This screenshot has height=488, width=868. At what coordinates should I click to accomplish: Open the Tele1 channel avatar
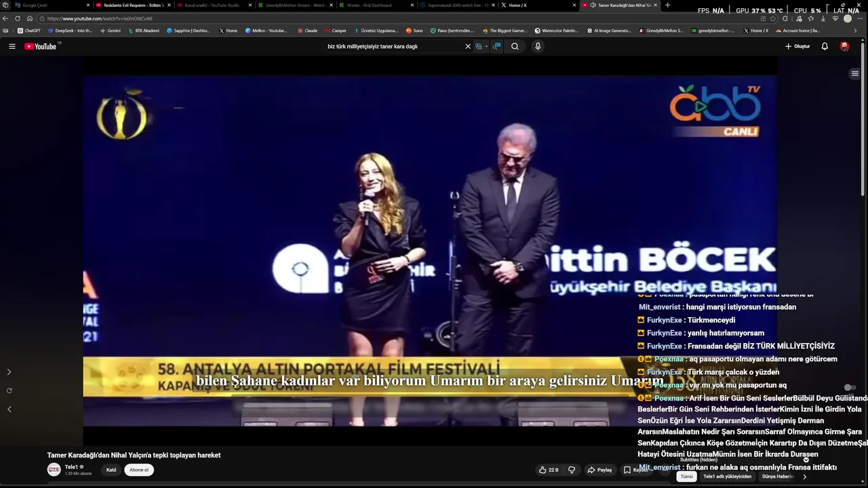pyautogui.click(x=54, y=470)
